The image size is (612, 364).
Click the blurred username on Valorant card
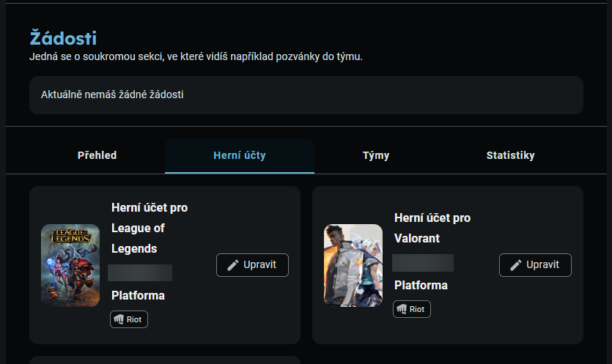[423, 263]
